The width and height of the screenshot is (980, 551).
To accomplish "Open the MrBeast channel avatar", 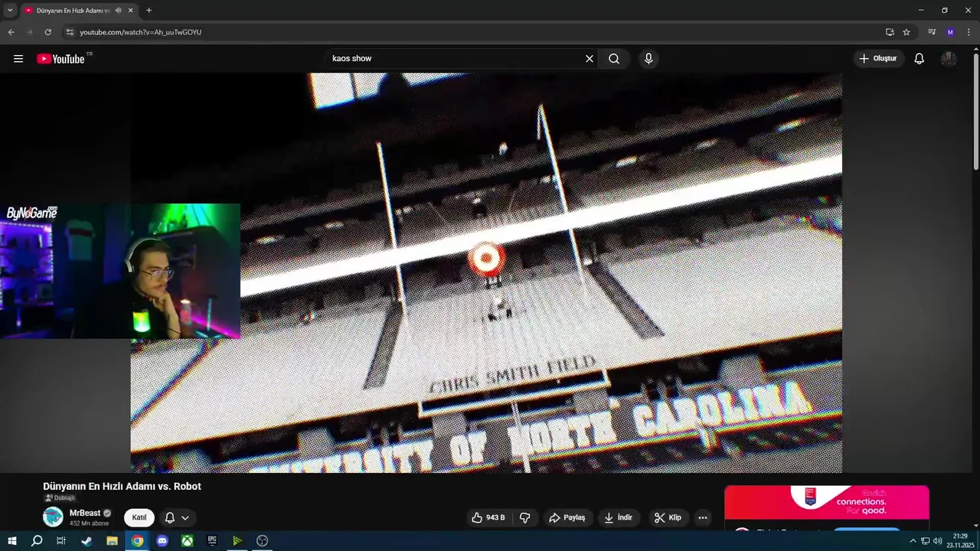I will point(53,517).
